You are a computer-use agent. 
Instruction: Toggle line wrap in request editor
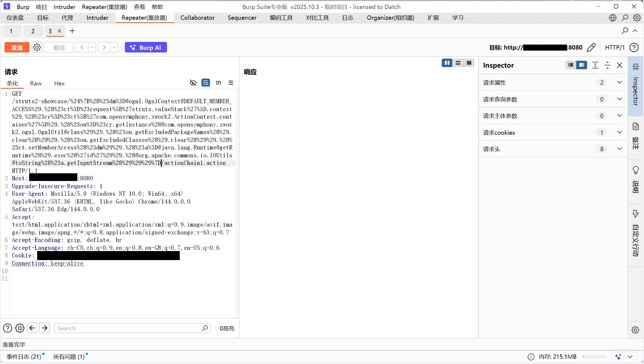coord(206,83)
